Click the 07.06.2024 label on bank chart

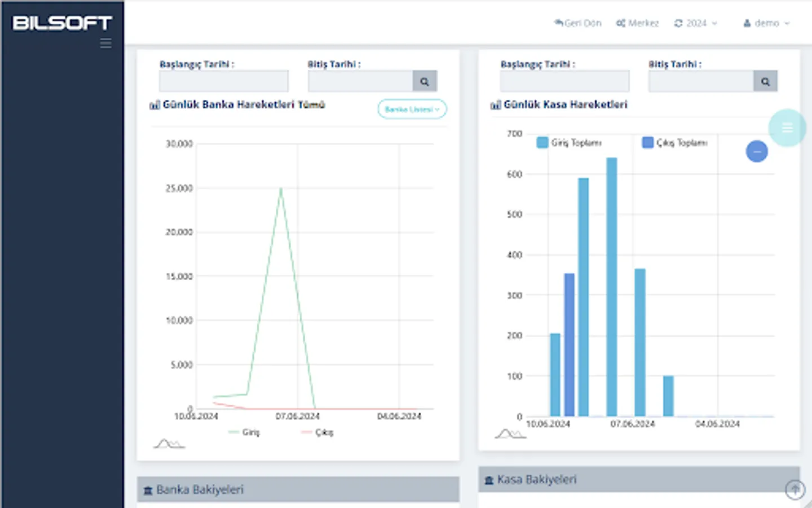297,417
